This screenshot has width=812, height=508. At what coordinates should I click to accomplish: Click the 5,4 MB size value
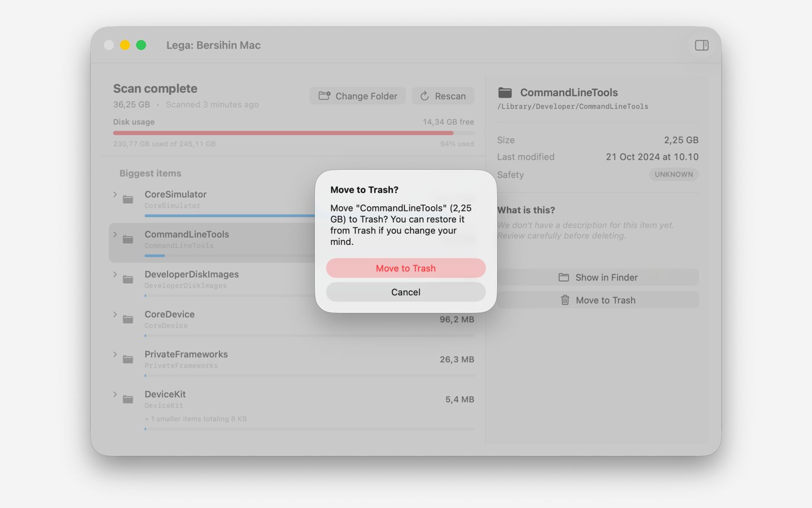click(460, 399)
